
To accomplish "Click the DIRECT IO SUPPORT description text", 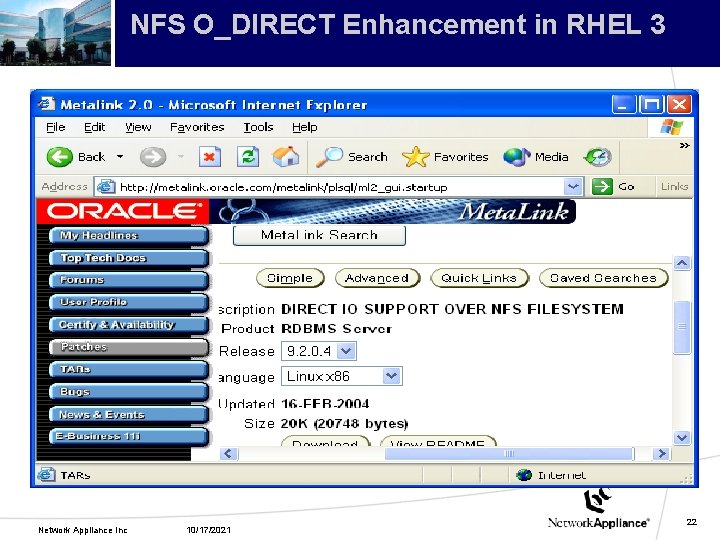I will pyautogui.click(x=452, y=309).
